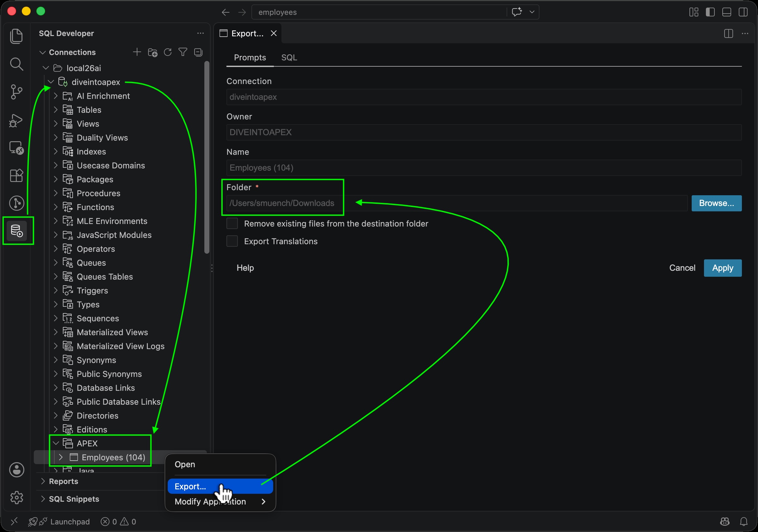Choose Open from the context menu

point(220,464)
